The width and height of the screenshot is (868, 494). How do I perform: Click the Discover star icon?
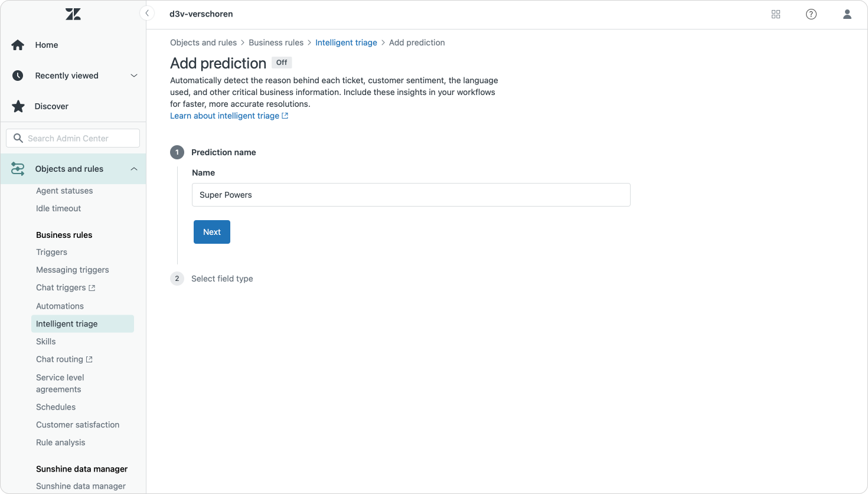point(18,106)
